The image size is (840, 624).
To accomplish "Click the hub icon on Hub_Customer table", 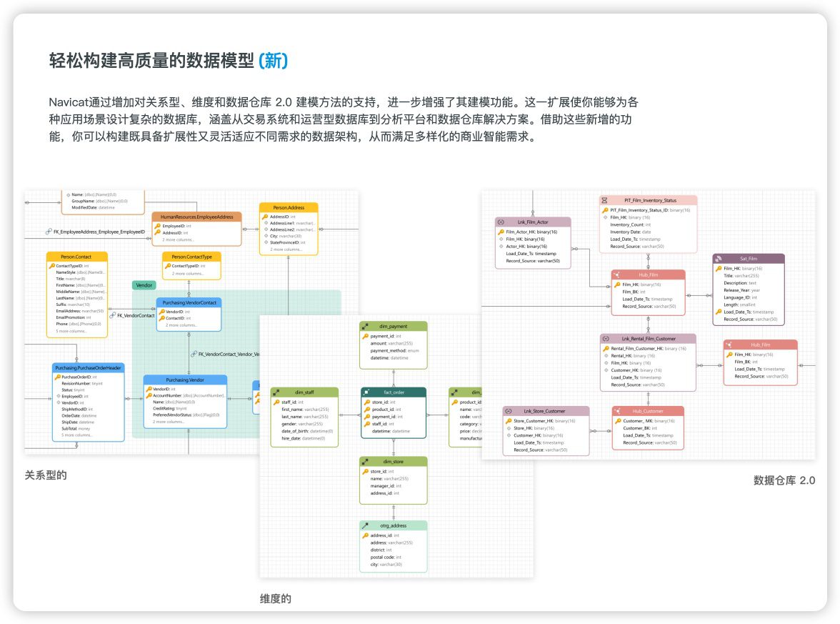I will coord(617,412).
